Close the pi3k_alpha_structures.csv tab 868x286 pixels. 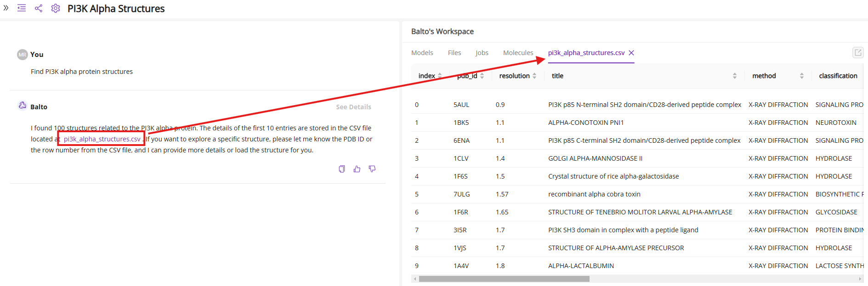pos(631,53)
